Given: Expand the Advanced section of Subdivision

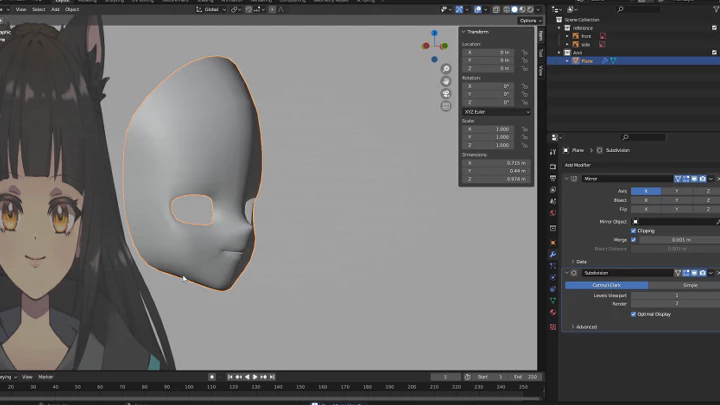Looking at the screenshot, I should click(x=586, y=326).
